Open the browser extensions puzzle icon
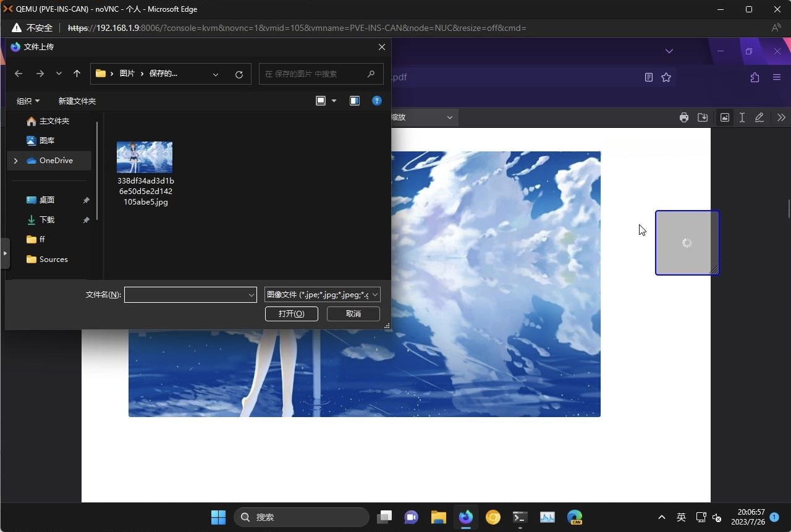The image size is (791, 532). click(755, 77)
